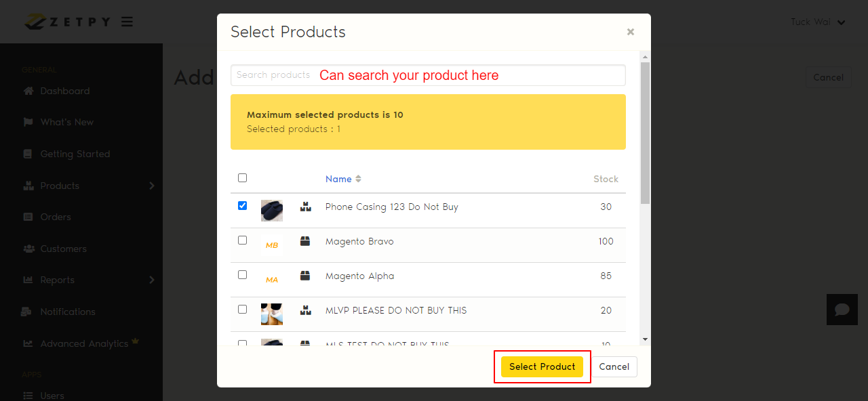Expand the Reports submenu arrow

coord(152,280)
